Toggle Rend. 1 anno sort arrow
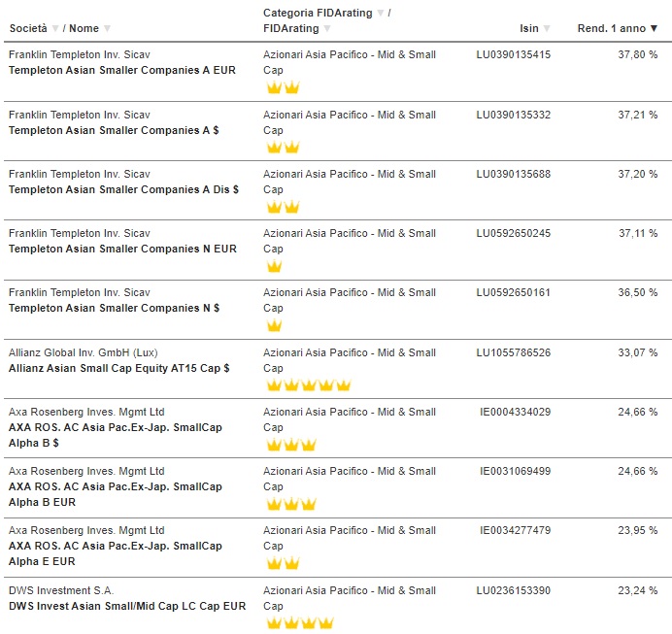This screenshot has width=672, height=634. (654, 29)
